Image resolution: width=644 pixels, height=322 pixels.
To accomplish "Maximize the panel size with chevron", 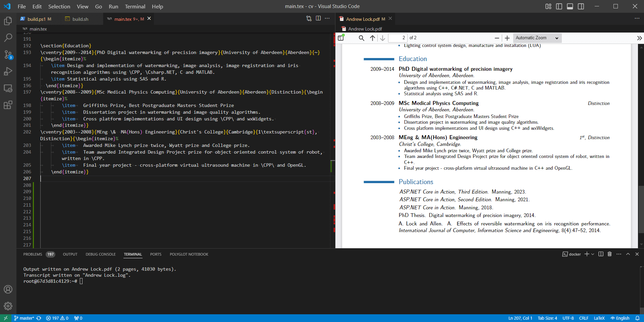I will (628, 254).
